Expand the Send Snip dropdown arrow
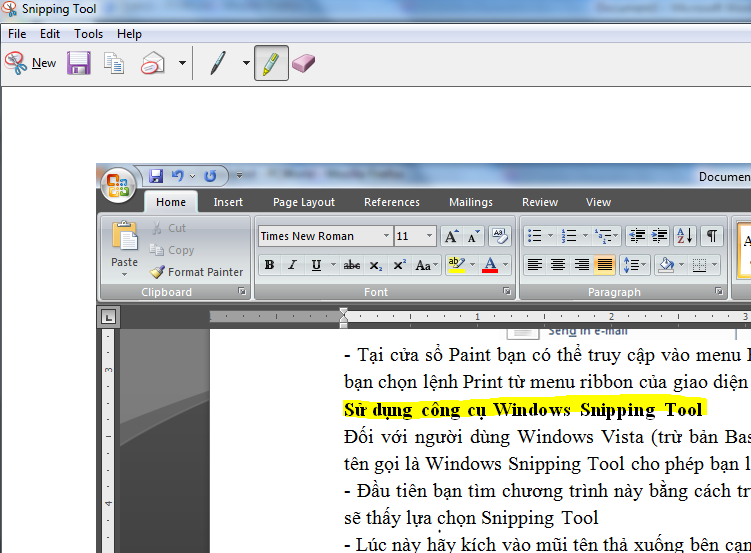The height and width of the screenshot is (553, 751). coord(182,63)
